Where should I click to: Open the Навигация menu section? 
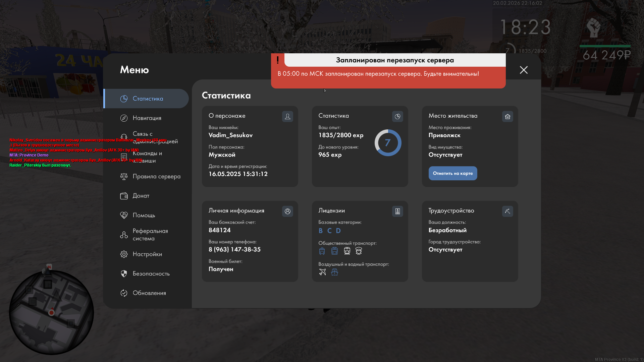pyautogui.click(x=147, y=118)
